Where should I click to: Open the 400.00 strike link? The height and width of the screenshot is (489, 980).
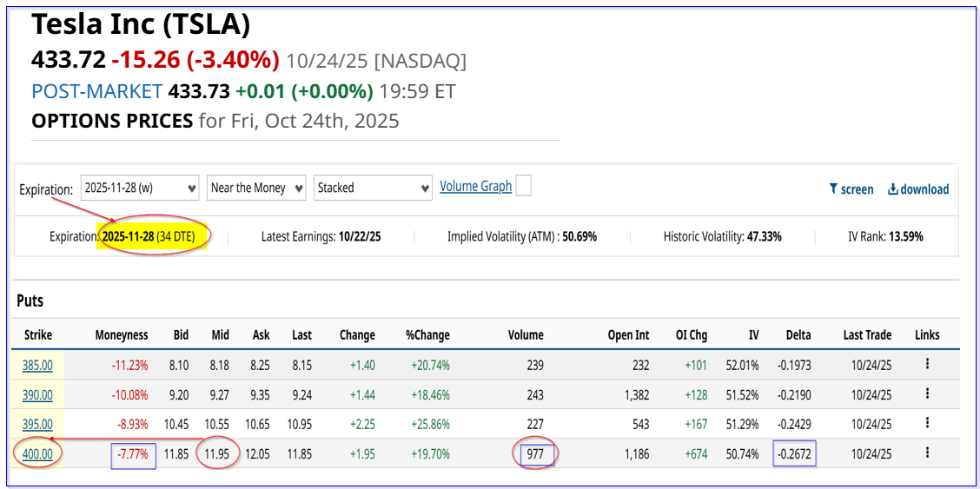[x=36, y=453]
